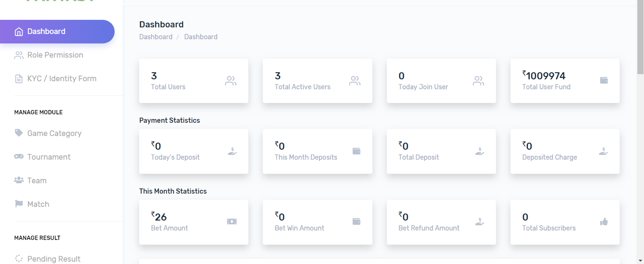The image size is (644, 264).
Task: Click the Tournament gamepad icon in sidebar
Action: click(19, 156)
